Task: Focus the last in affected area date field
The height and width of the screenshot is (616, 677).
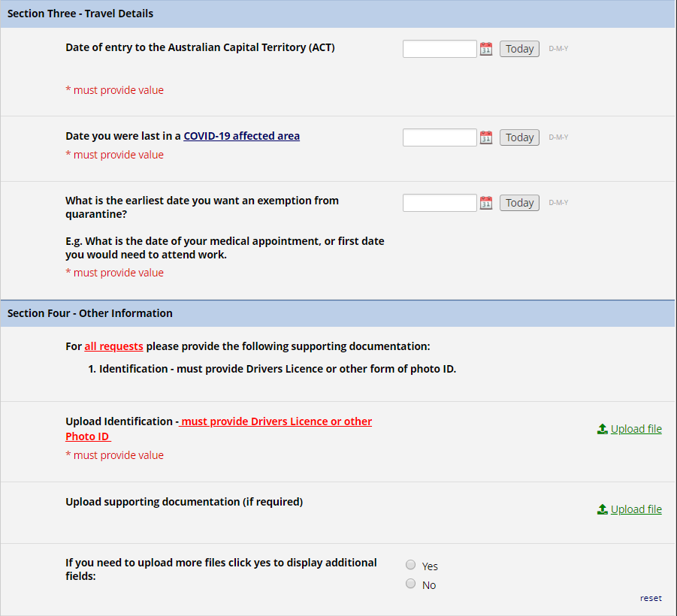Action: [440, 137]
